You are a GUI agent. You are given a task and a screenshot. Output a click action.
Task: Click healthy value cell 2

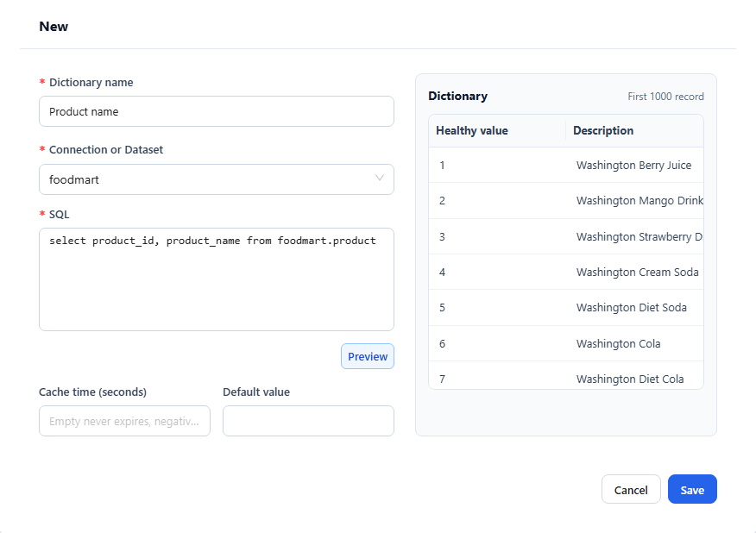(x=497, y=200)
